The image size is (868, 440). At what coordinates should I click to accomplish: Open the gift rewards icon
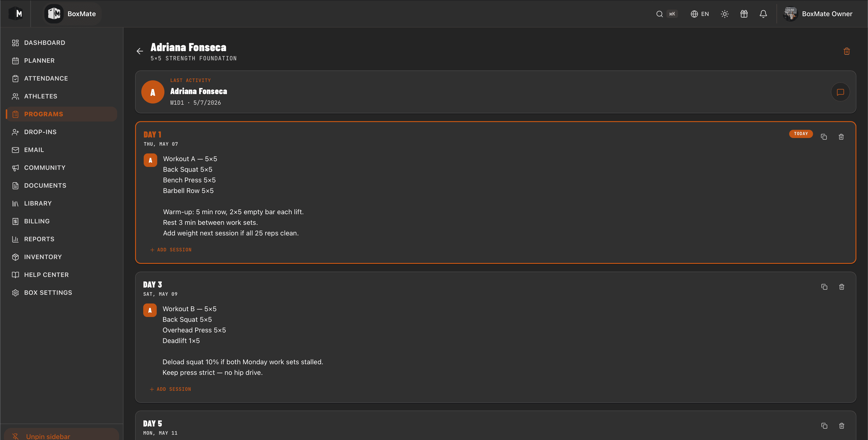coord(744,14)
